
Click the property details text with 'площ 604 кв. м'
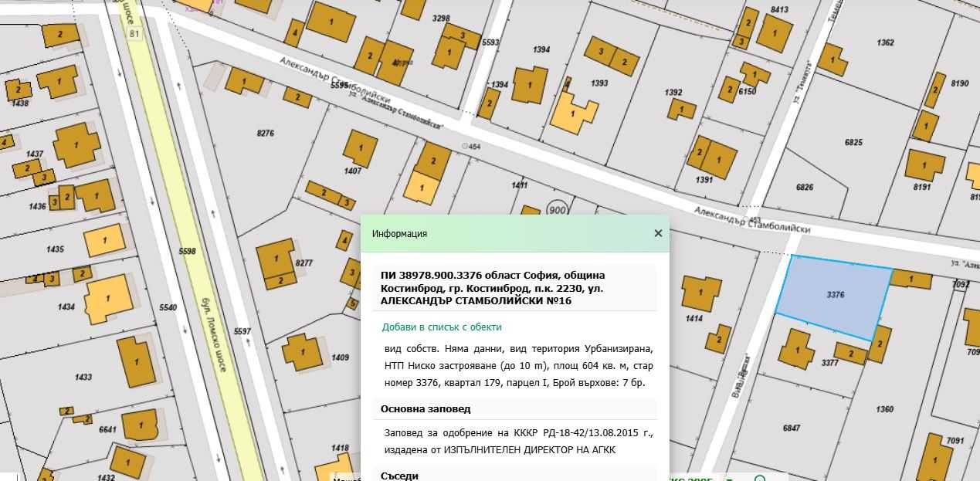[519, 366]
